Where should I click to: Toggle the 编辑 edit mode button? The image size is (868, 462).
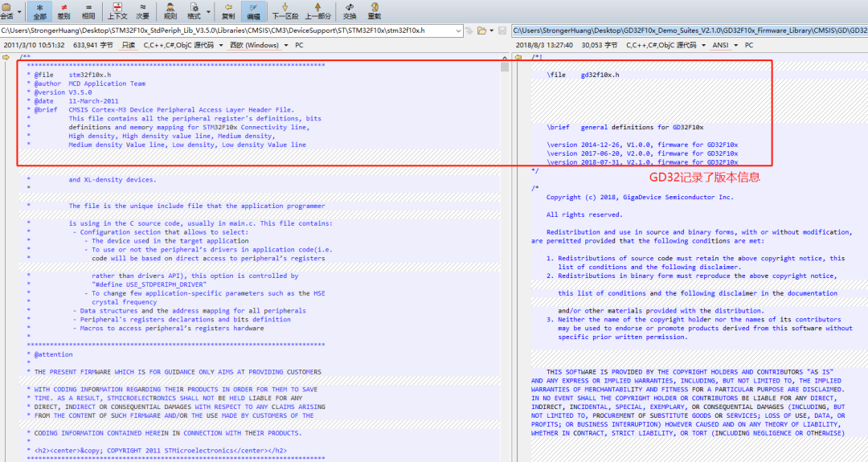pyautogui.click(x=253, y=11)
